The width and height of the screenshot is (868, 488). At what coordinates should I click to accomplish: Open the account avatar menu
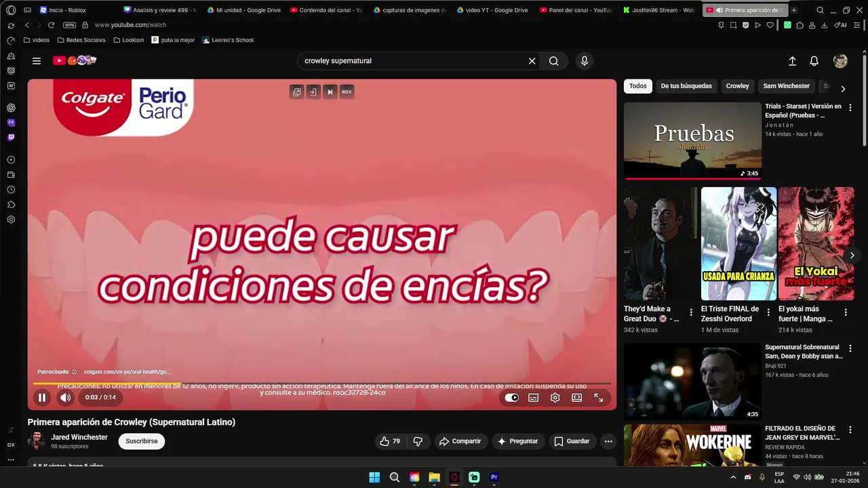pyautogui.click(x=840, y=61)
